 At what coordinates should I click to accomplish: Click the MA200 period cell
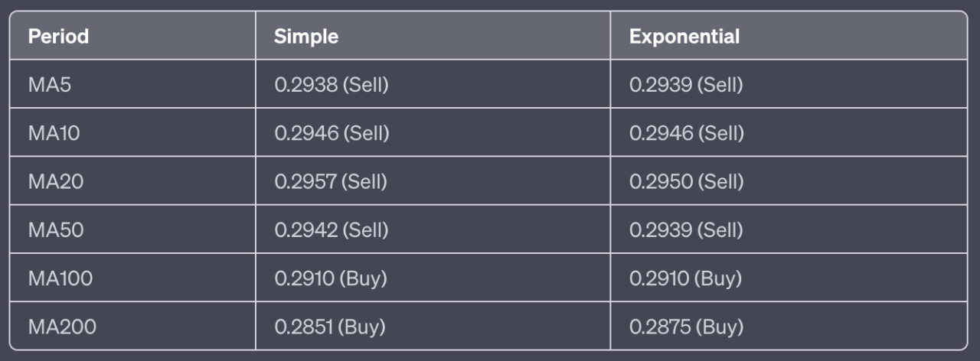tap(62, 327)
